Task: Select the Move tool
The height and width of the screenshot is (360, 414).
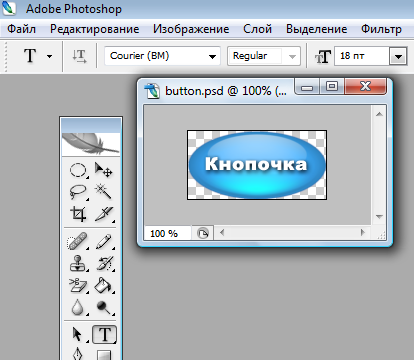Action: pos(103,170)
